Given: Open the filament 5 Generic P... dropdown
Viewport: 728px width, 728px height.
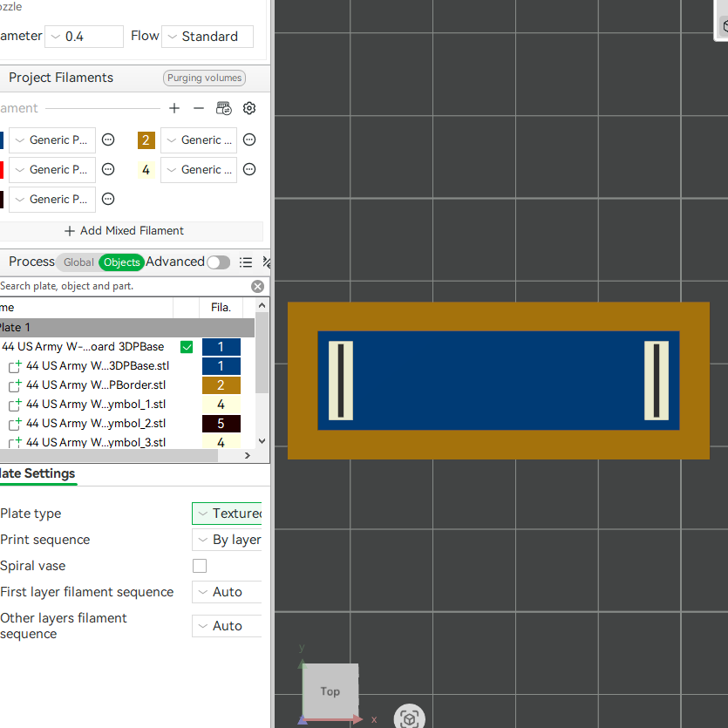Looking at the screenshot, I should pos(52,199).
